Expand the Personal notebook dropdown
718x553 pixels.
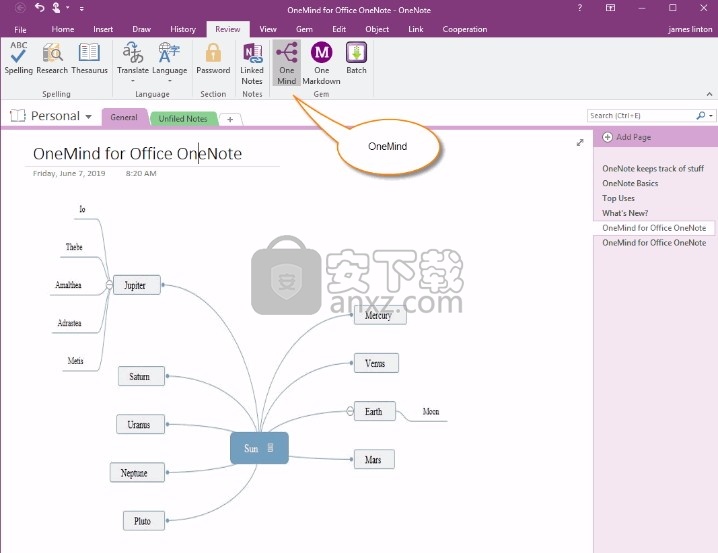(x=88, y=116)
